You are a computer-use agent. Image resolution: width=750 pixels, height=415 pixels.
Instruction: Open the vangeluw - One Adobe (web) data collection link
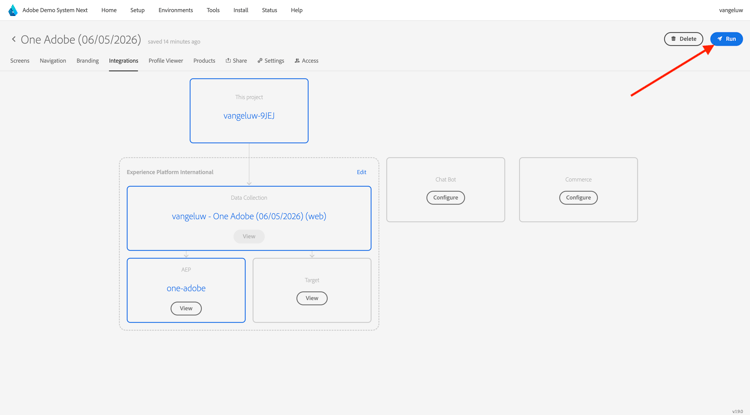point(249,216)
